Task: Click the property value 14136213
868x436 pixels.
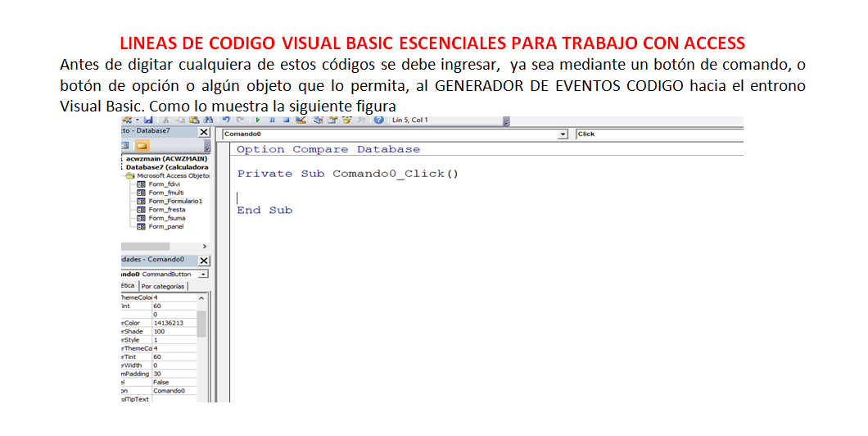Action: point(168,323)
